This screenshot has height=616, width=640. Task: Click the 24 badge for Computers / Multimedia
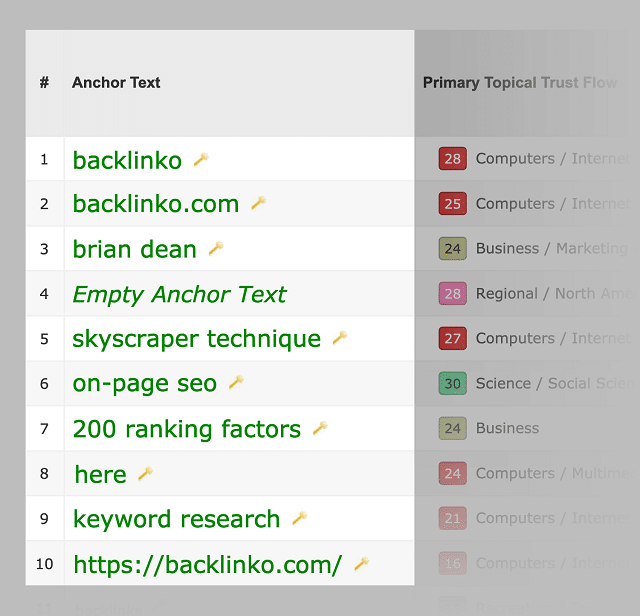click(x=453, y=473)
